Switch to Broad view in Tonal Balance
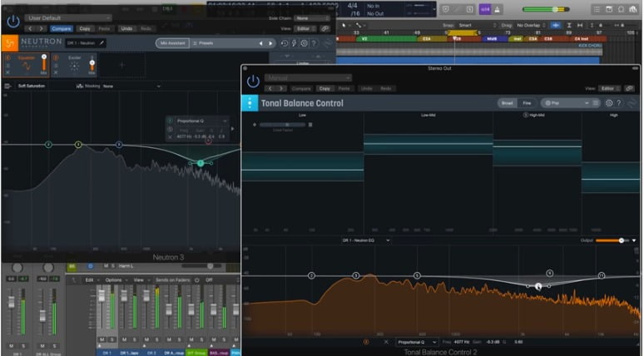This screenshot has width=644, height=356. [x=508, y=103]
